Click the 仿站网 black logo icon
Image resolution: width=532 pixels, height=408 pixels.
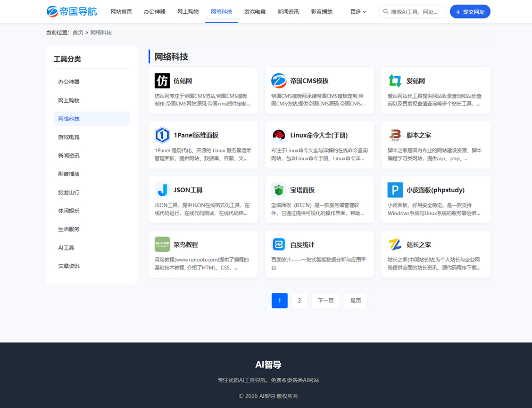click(162, 81)
